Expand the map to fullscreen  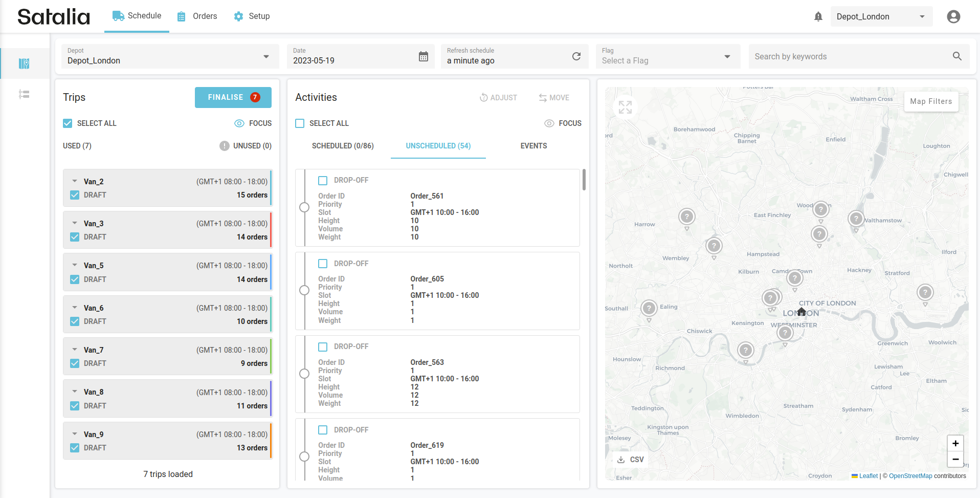pos(625,107)
